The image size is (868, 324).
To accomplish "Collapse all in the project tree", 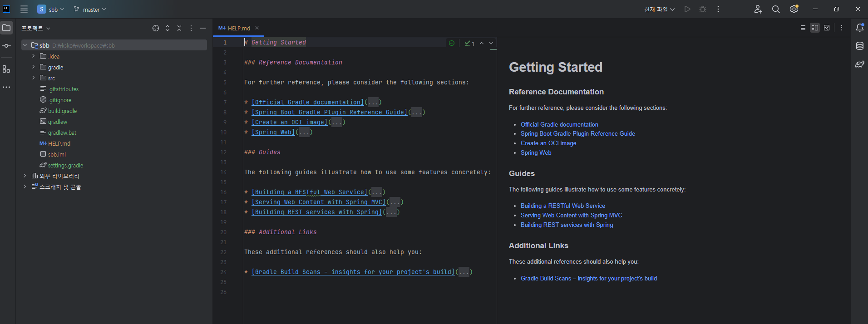I will (x=179, y=28).
